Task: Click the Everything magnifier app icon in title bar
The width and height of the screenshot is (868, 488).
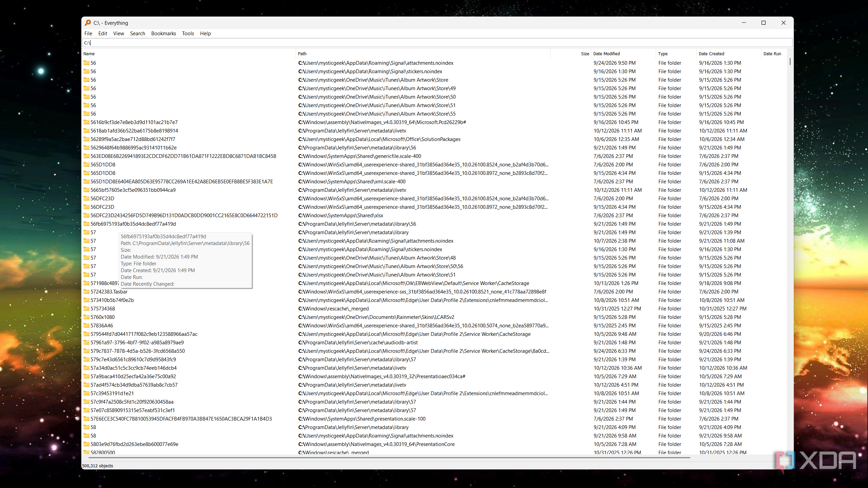Action: pyautogui.click(x=88, y=23)
